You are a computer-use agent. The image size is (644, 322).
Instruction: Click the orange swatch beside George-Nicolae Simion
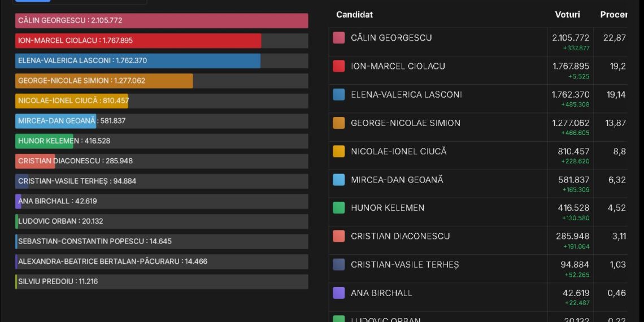click(x=339, y=123)
